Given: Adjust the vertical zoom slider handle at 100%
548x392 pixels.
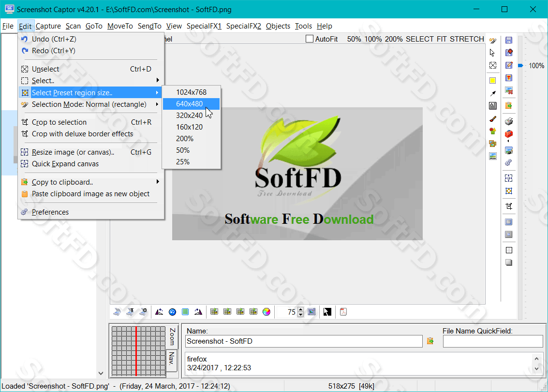Looking at the screenshot, I should click(x=520, y=66).
